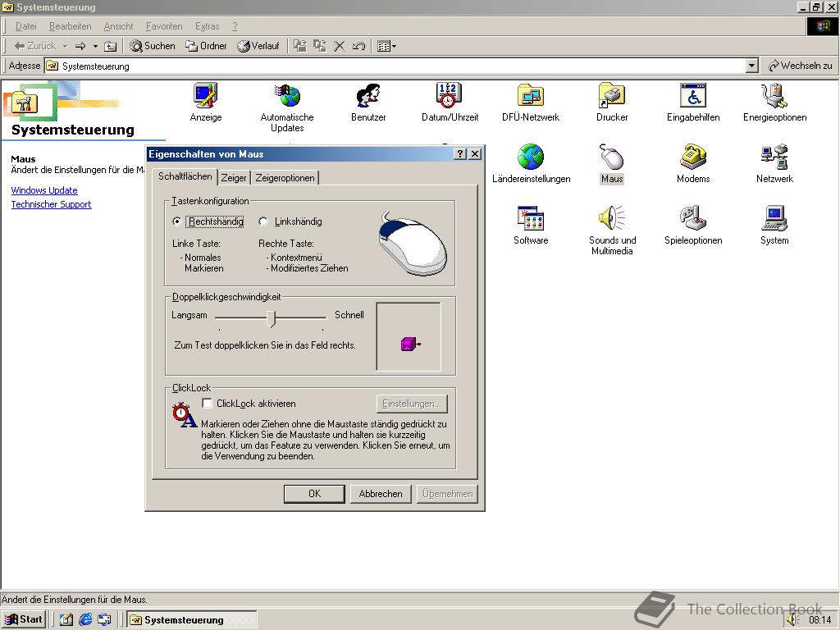Click the Suchen toolbar button

pos(153,46)
